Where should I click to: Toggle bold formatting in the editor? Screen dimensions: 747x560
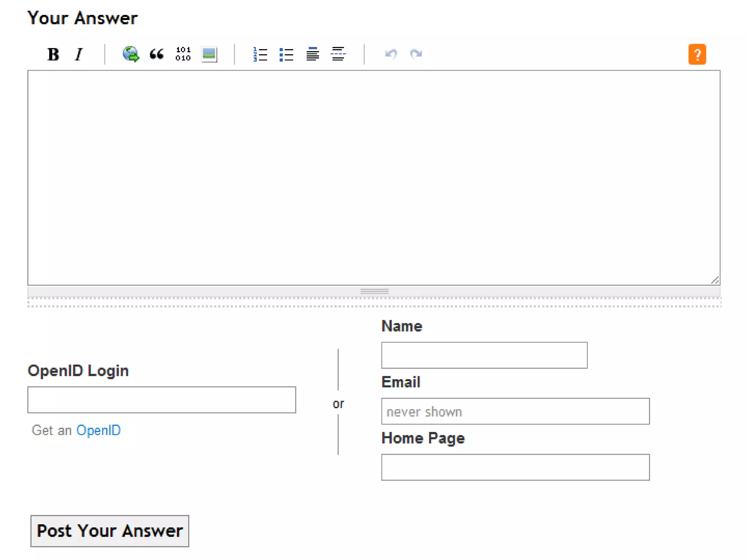(53, 54)
